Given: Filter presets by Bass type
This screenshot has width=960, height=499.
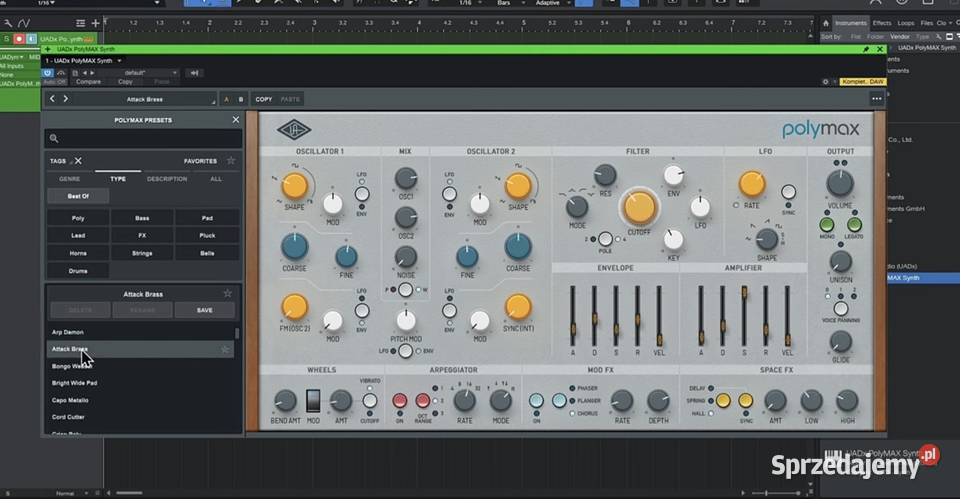Looking at the screenshot, I should tap(142, 218).
